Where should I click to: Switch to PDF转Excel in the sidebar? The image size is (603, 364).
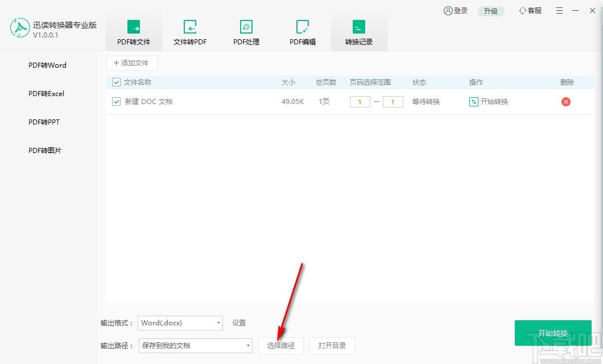point(46,93)
